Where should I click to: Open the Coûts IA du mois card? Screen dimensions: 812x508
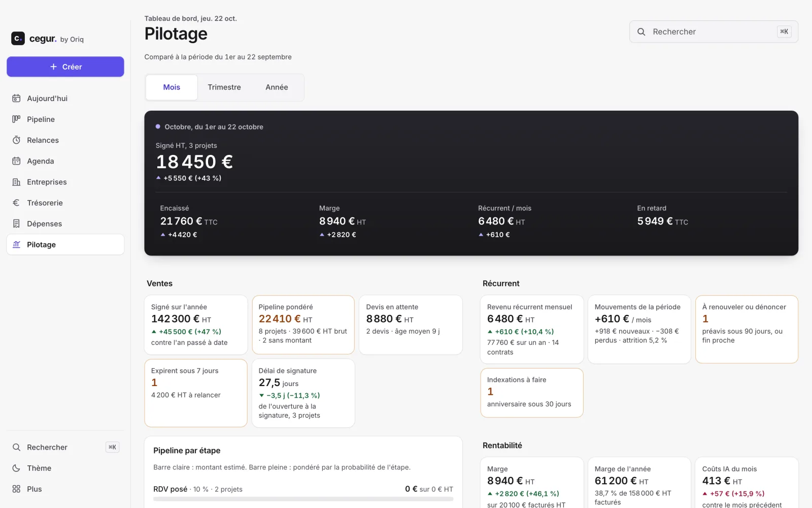[747, 483]
